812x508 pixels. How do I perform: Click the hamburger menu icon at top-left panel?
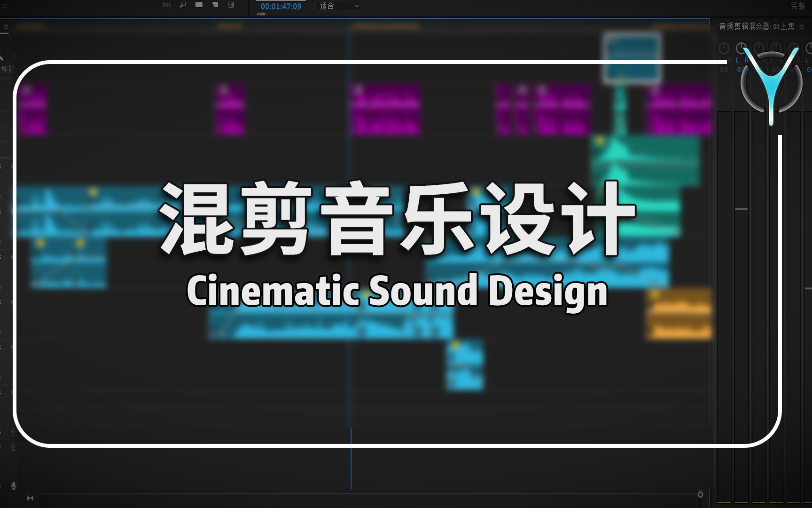(6, 27)
